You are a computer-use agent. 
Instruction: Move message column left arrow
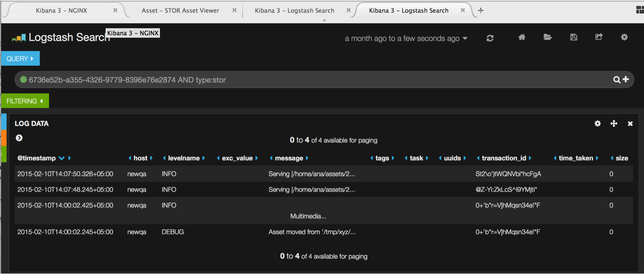click(271, 158)
